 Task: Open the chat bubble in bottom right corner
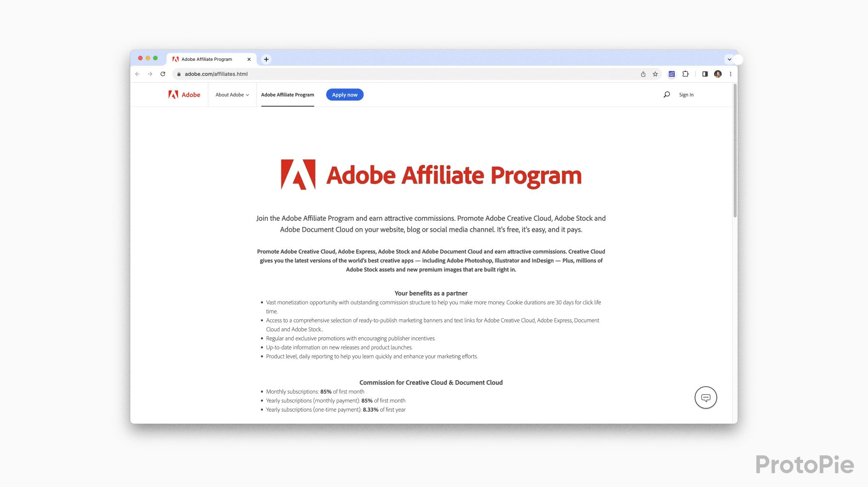tap(706, 398)
